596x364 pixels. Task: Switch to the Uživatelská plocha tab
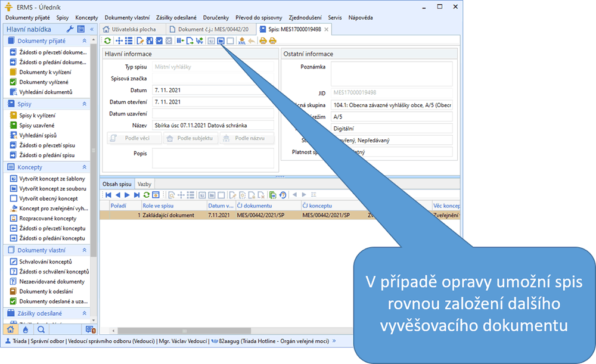132,29
